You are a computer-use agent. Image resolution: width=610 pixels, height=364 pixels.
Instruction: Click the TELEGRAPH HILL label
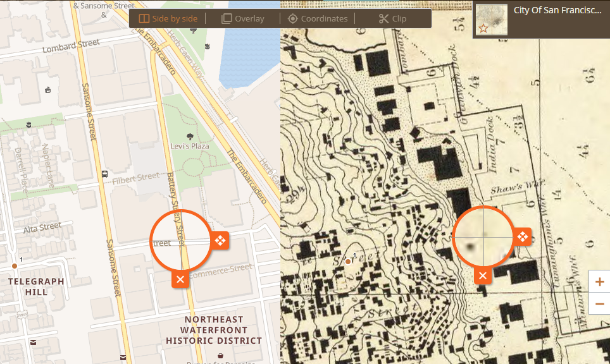pyautogui.click(x=36, y=287)
